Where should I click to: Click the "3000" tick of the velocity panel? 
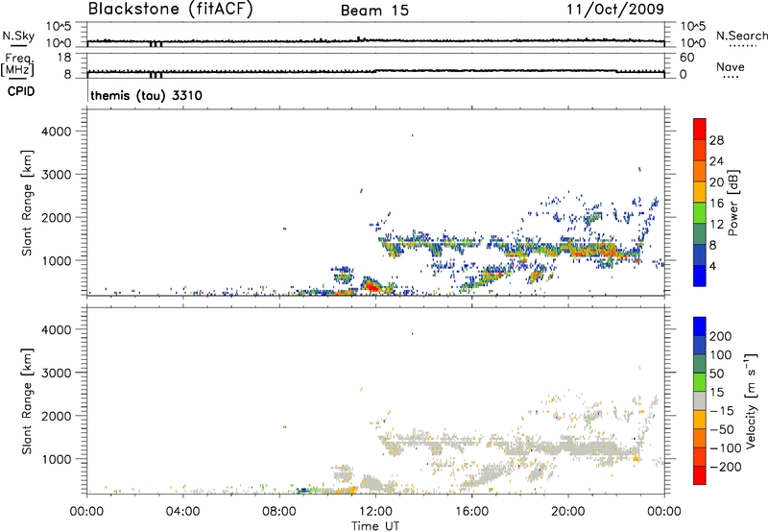pyautogui.click(x=57, y=373)
